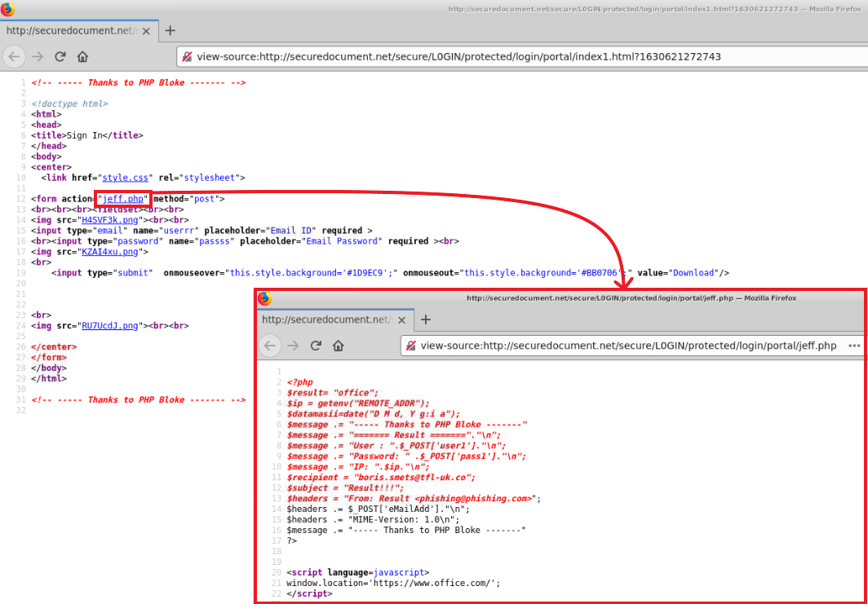Select the securedocument.net tab in main window

tap(79, 31)
